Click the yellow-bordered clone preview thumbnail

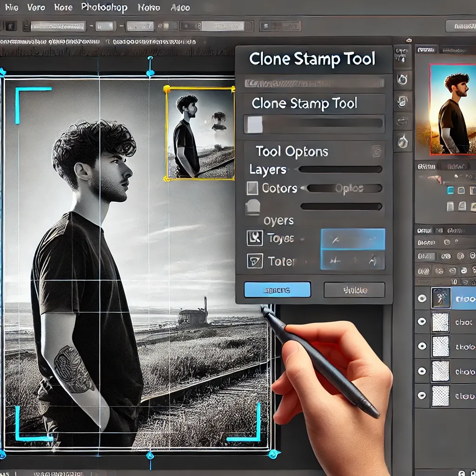pos(200,133)
